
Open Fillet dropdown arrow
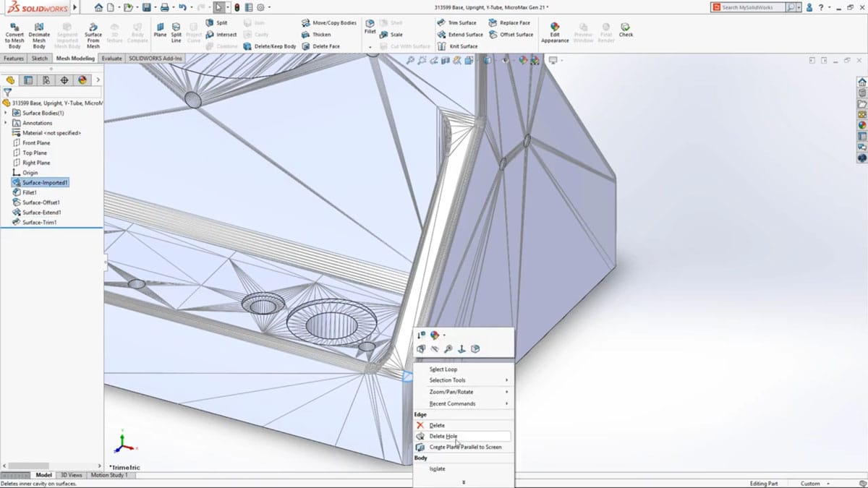[x=370, y=47]
